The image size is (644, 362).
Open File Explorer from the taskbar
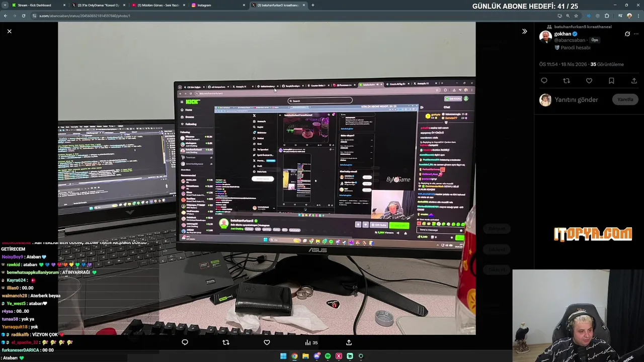(305, 356)
